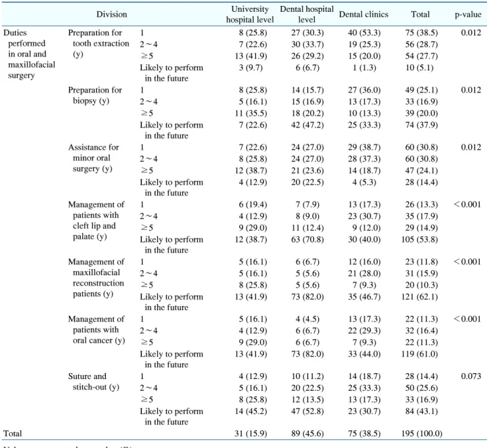Select the value '29 (38.7)'
487x448 pixels.
click(364, 147)
